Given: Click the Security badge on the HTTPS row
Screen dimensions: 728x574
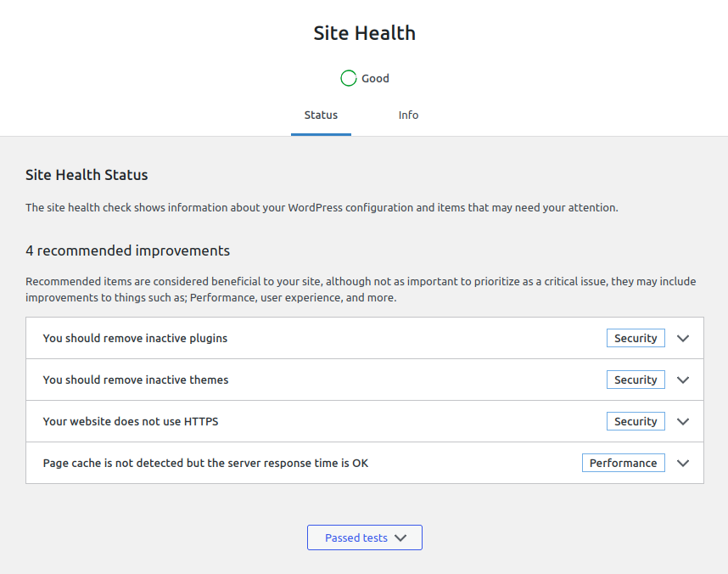Looking at the screenshot, I should pyautogui.click(x=636, y=421).
